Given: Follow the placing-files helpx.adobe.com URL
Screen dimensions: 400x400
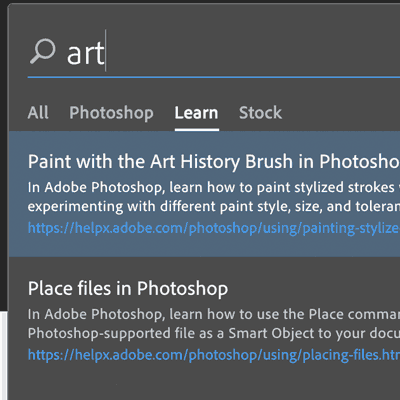Looking at the screenshot, I should tap(214, 355).
